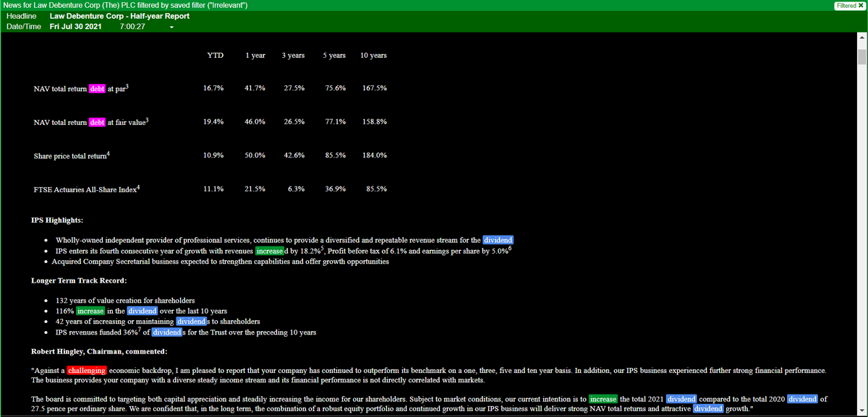The image size is (868, 417).
Task: Click highlighted 'dividend' after 'total 2021'
Action: (681, 398)
